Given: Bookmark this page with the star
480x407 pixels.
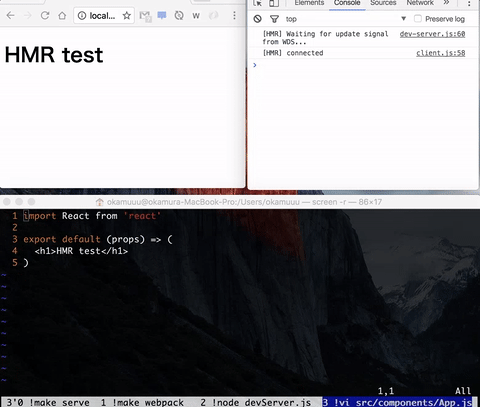Looking at the screenshot, I should (x=126, y=15).
